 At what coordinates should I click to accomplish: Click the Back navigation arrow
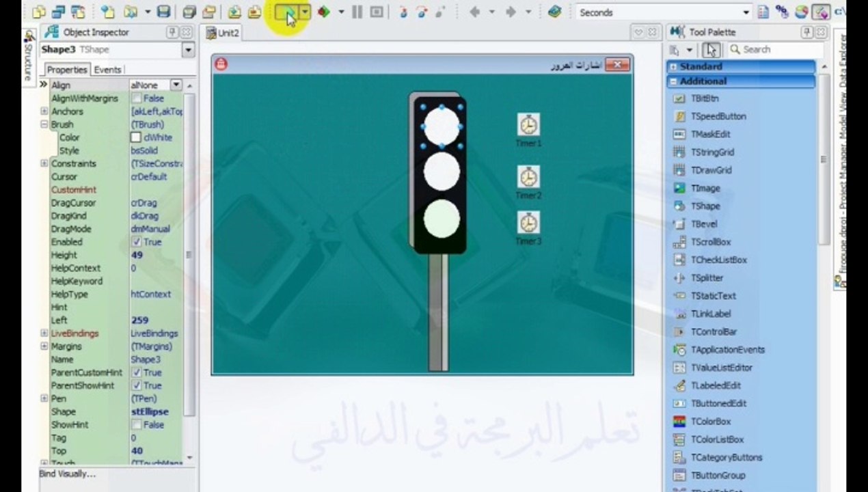coord(474,12)
